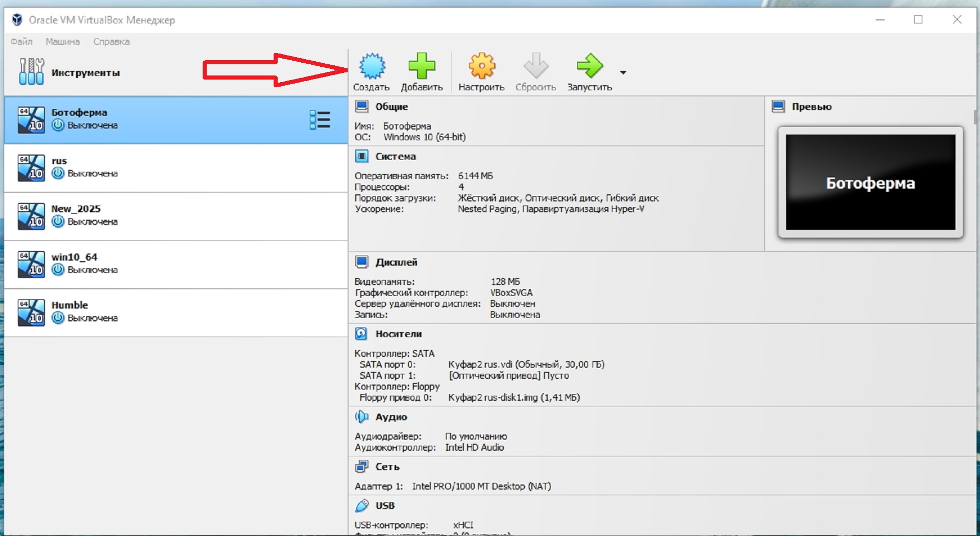This screenshot has width=980, height=536.
Task: Click the Носители section disk icon
Action: pyautogui.click(x=361, y=334)
